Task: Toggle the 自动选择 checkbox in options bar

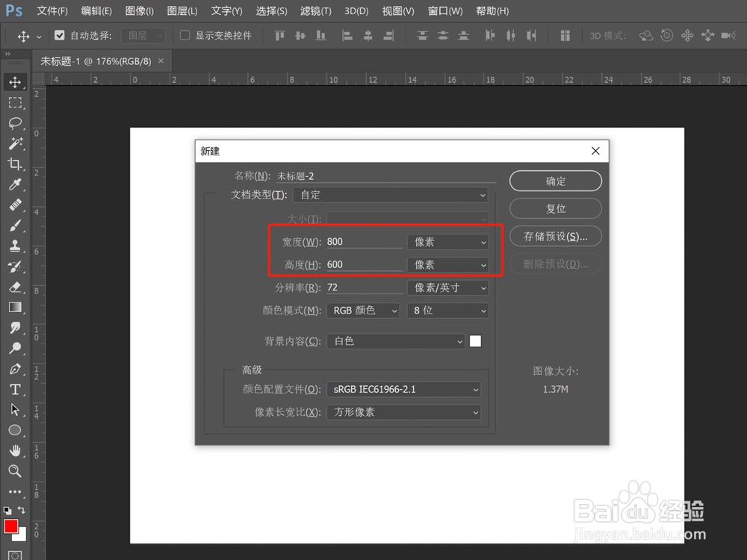Action: [60, 34]
